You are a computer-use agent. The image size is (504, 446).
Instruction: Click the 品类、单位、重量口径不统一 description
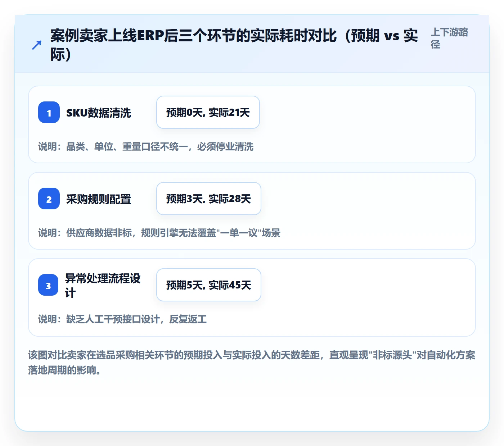146,146
